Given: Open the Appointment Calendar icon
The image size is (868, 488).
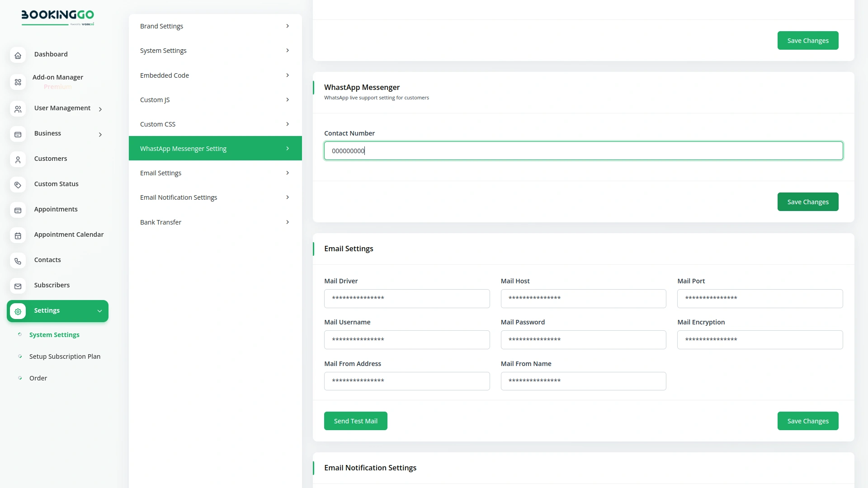Looking at the screenshot, I should point(18,235).
